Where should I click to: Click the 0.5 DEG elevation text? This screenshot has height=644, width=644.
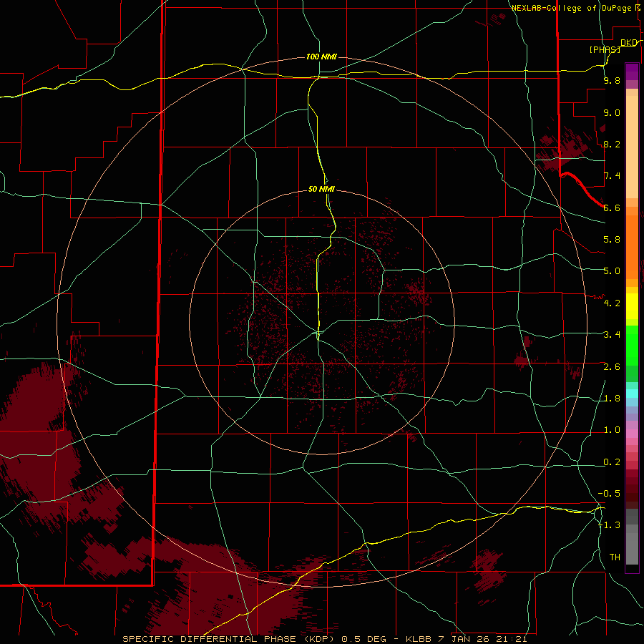coord(364,639)
